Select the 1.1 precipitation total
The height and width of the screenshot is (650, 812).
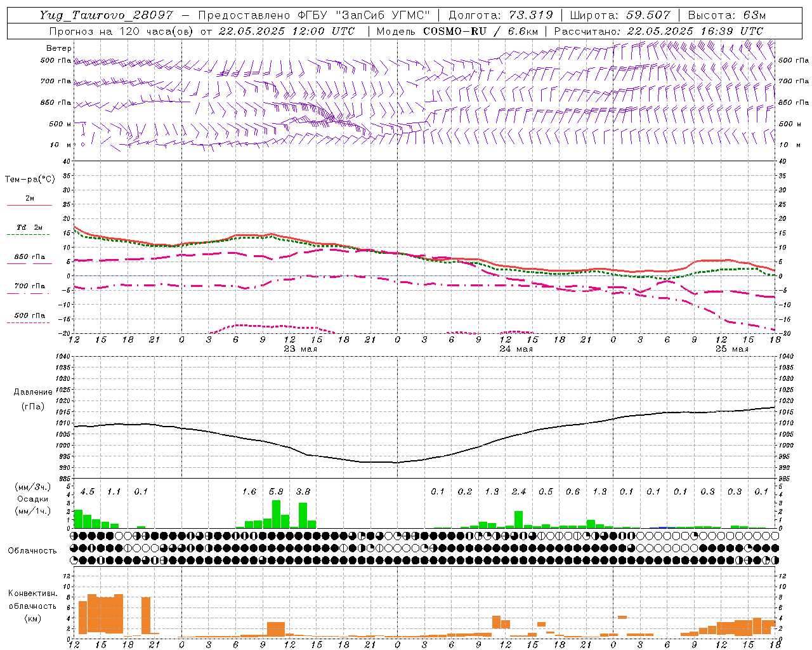click(x=114, y=492)
